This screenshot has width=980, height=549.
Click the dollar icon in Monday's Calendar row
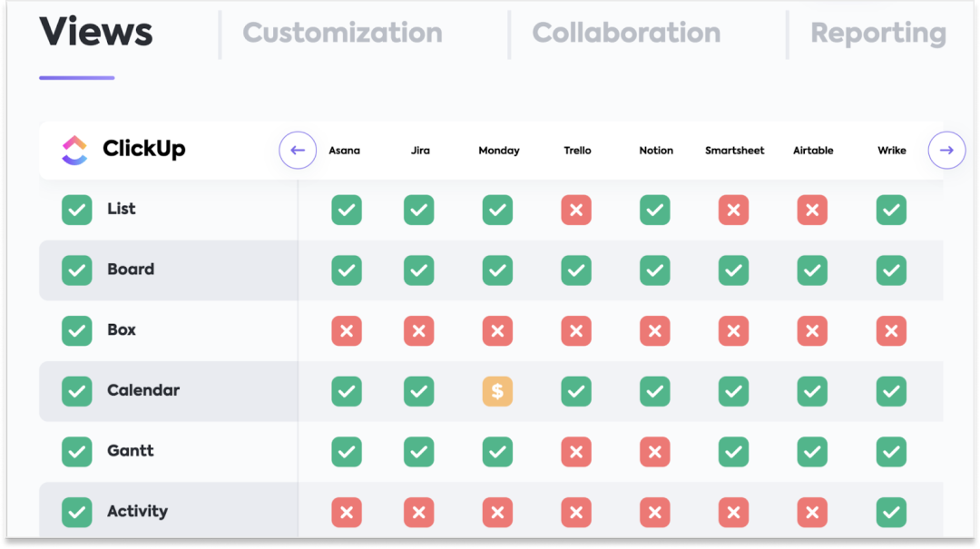pos(497,391)
